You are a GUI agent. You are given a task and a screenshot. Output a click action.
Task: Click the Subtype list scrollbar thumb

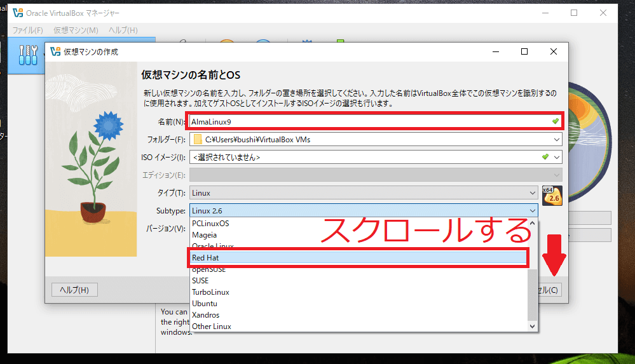click(x=533, y=295)
